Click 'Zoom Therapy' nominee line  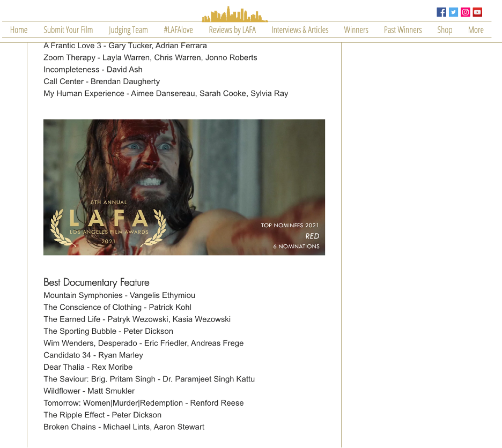[151, 57]
